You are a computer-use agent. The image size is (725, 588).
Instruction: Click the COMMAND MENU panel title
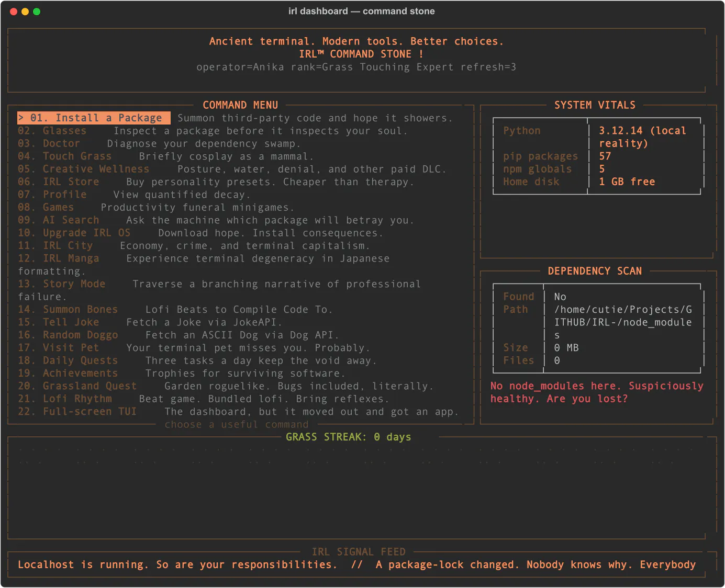(240, 105)
